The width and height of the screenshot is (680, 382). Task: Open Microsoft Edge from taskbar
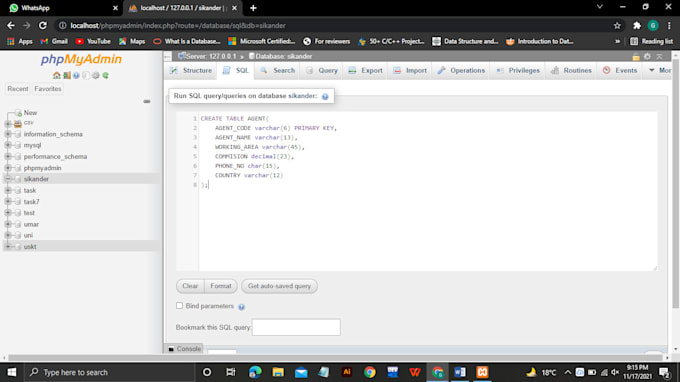click(255, 372)
